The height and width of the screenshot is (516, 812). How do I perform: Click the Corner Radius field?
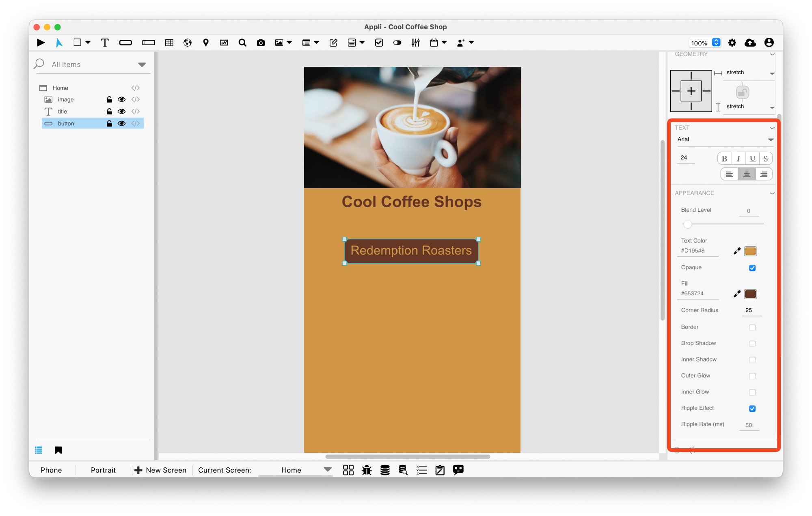[752, 310]
